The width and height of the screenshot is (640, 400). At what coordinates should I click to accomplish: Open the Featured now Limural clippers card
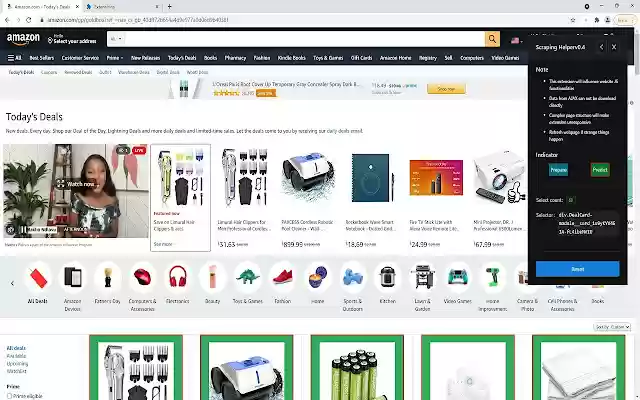tap(180, 198)
